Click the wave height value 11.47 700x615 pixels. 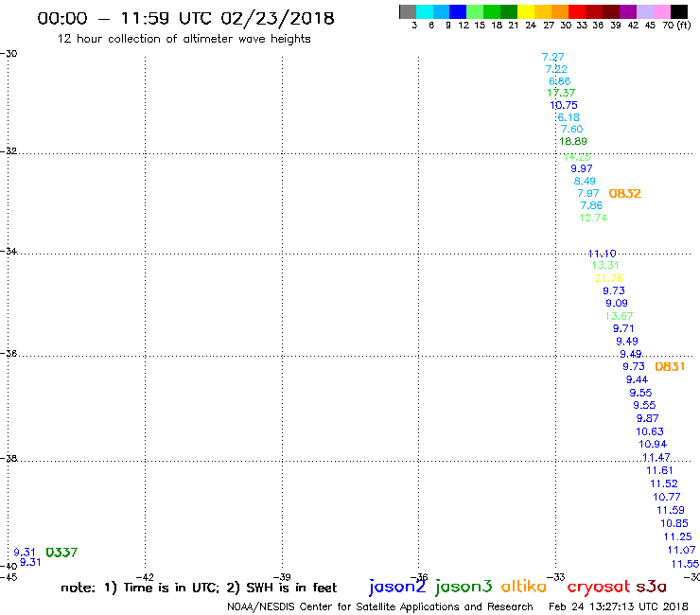point(656,457)
